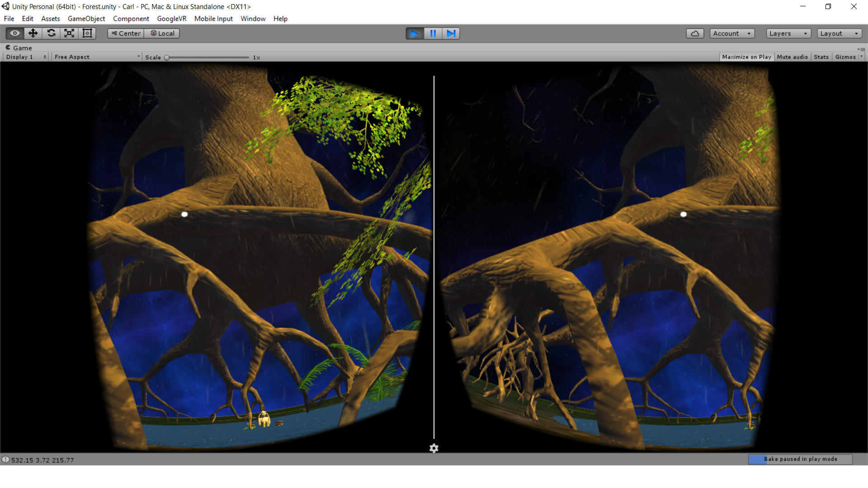Viewport: 868px width, 488px height.
Task: Select the Scale tool
Action: [x=69, y=33]
